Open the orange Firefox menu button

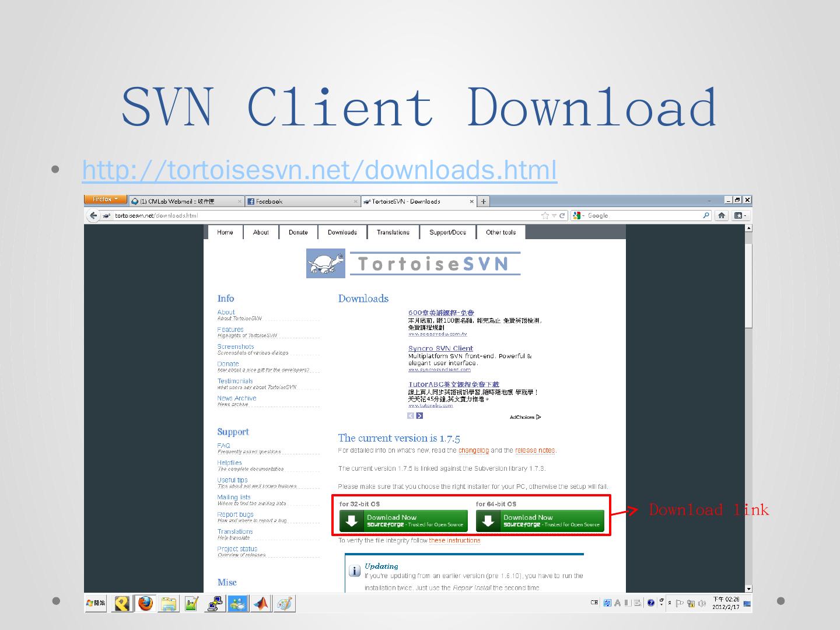coord(105,199)
